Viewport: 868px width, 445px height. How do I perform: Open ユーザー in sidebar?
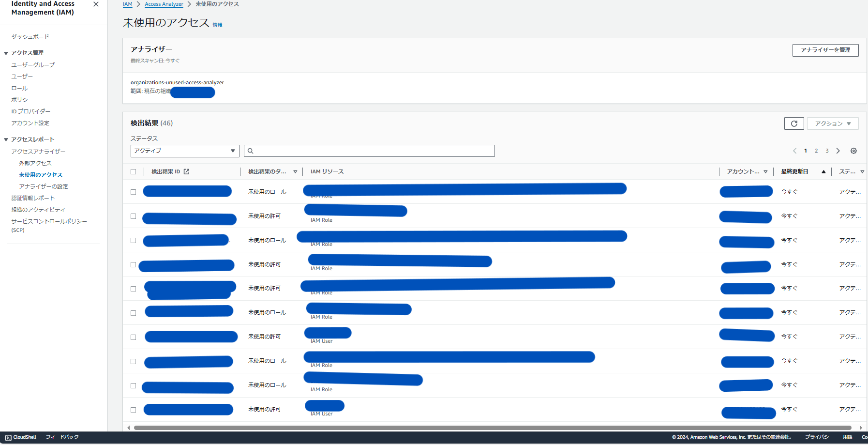click(x=22, y=77)
